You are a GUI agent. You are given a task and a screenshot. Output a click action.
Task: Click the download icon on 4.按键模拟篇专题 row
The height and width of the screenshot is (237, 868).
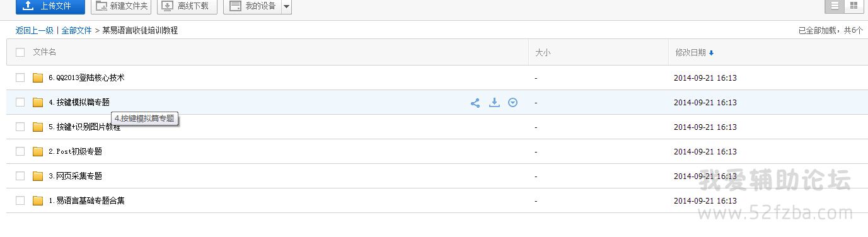pyautogui.click(x=494, y=102)
